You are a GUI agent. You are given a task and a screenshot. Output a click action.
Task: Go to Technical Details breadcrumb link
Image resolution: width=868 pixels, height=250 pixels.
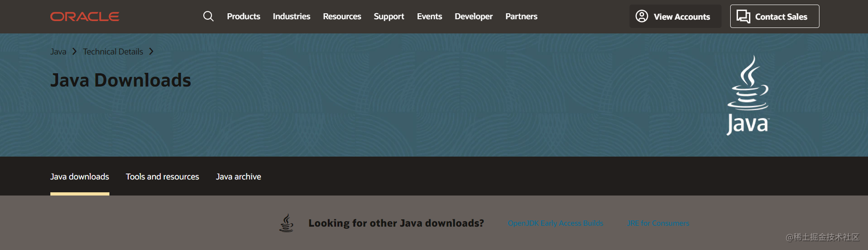(x=113, y=52)
